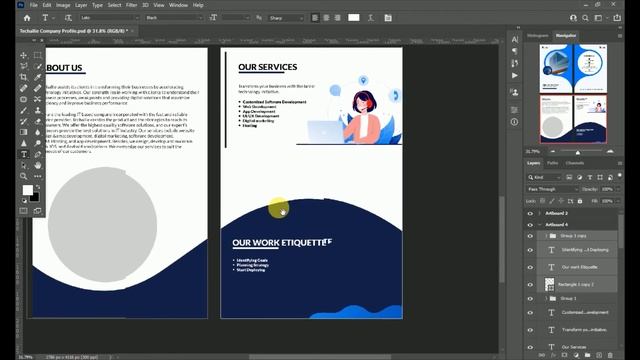Open the search icon in options bar
Image resolution: width=640 pixels, height=360 pixels.
point(585,18)
